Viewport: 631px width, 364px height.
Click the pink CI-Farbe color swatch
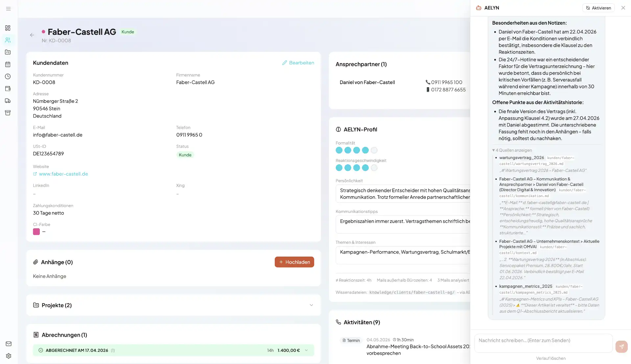(36, 232)
